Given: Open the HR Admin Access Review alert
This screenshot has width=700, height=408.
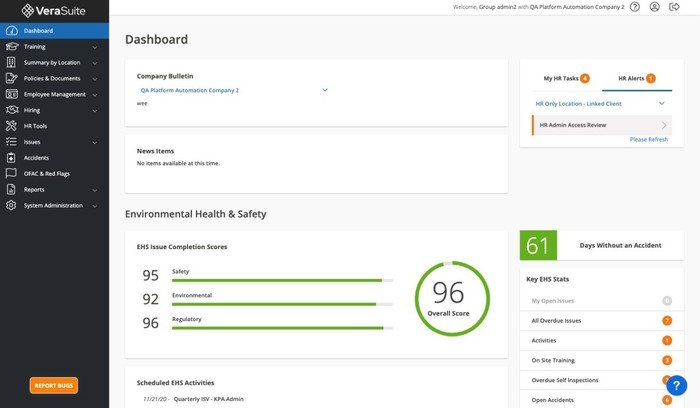Looking at the screenshot, I should pyautogui.click(x=602, y=125).
